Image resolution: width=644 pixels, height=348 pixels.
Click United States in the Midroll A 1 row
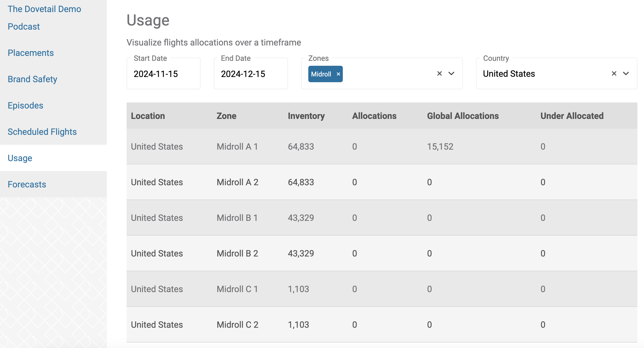click(157, 147)
